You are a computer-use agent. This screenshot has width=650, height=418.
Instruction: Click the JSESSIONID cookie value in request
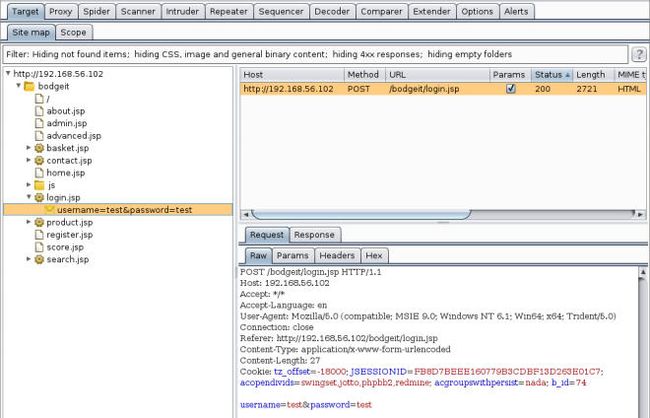click(x=507, y=372)
